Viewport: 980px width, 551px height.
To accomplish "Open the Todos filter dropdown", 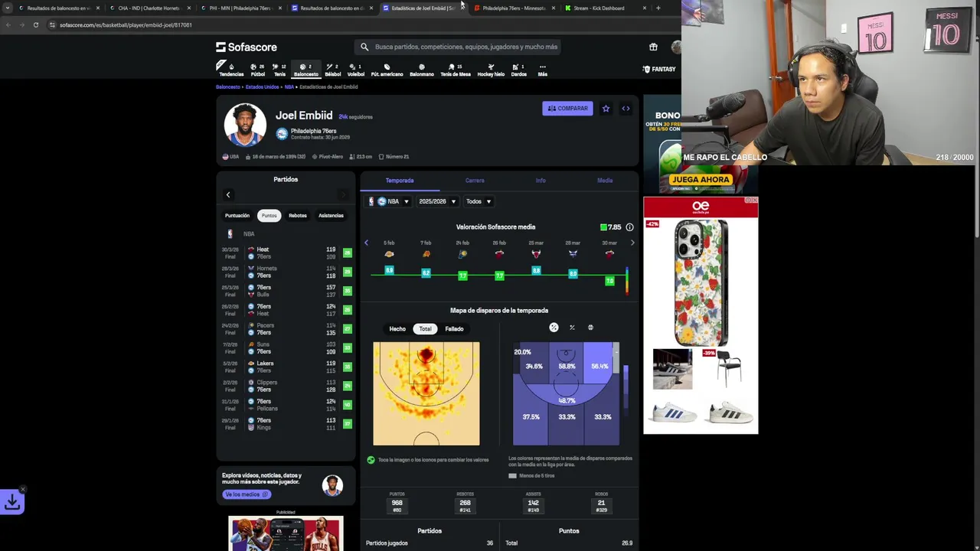I will 479,201.
